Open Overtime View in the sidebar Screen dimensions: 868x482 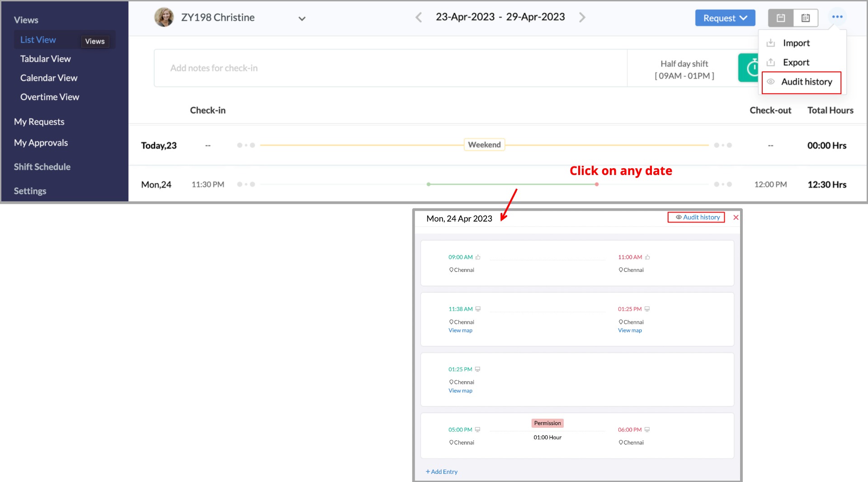click(x=50, y=97)
